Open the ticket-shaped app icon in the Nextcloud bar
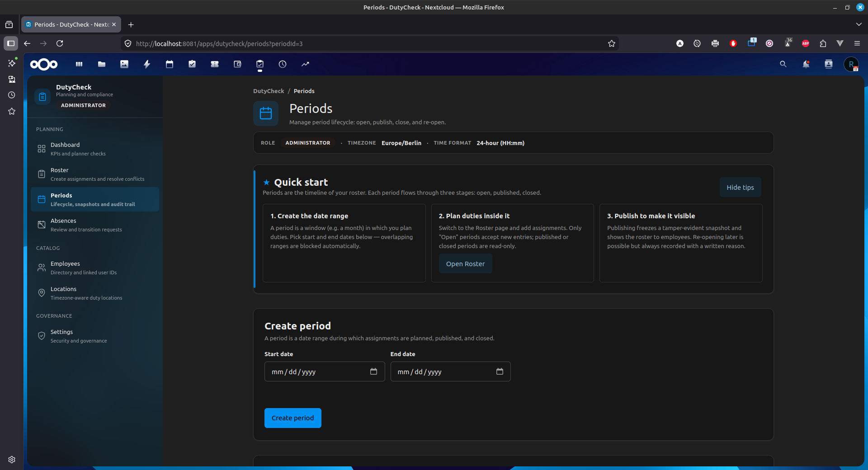This screenshot has width=868, height=470. click(x=215, y=64)
